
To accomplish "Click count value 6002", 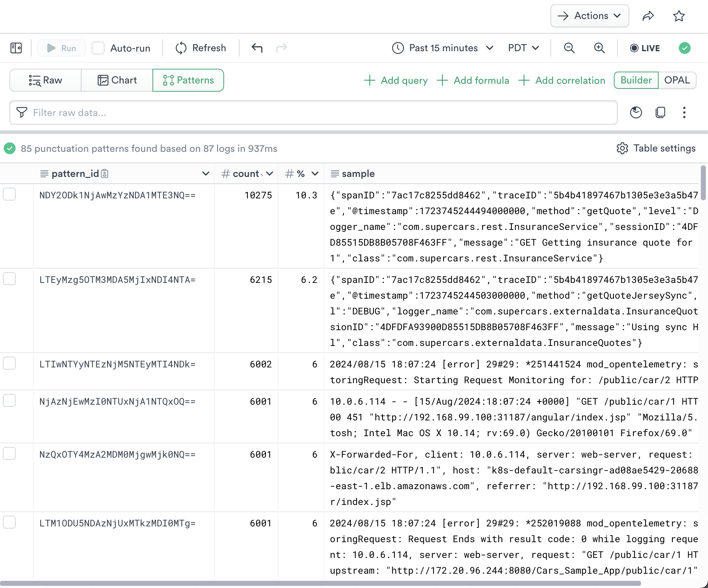I will tap(261, 364).
